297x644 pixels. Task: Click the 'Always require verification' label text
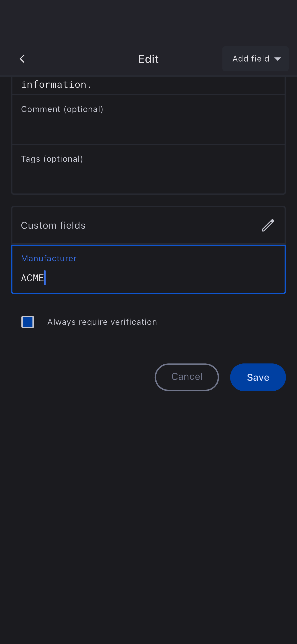pos(102,322)
